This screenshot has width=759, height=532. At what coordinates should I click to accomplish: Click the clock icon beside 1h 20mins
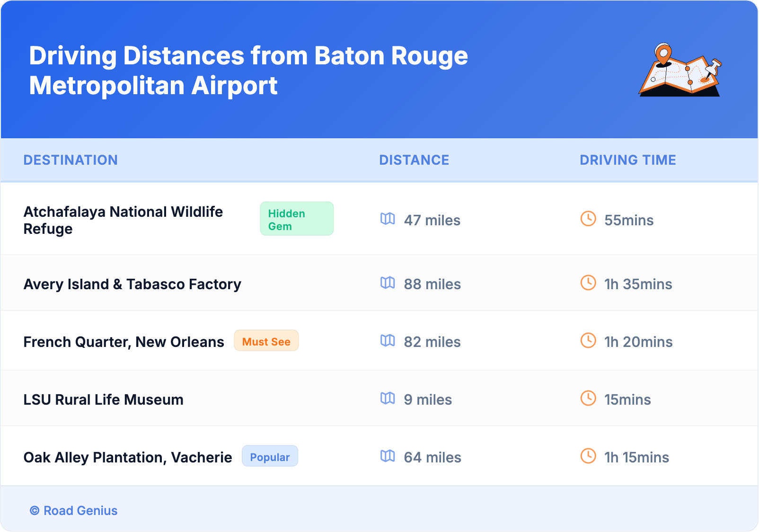588,341
